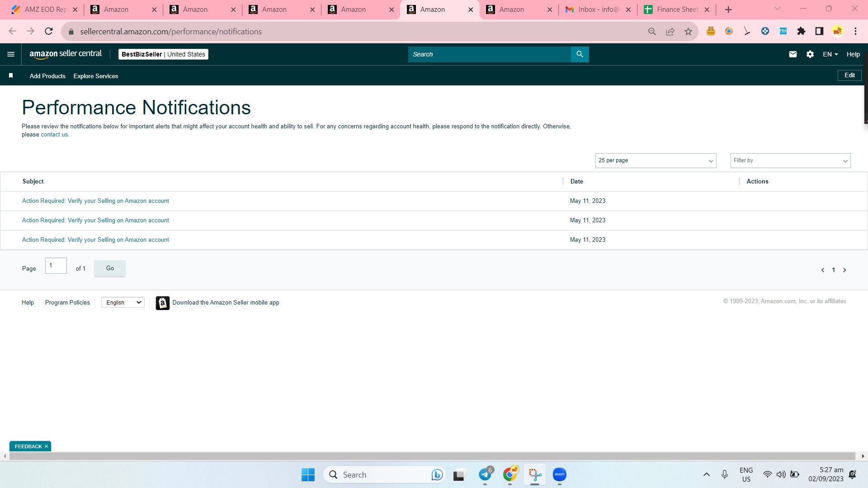Viewport: 868px width, 488px height.
Task: Click the FBA extension icon
Action: 783,31
